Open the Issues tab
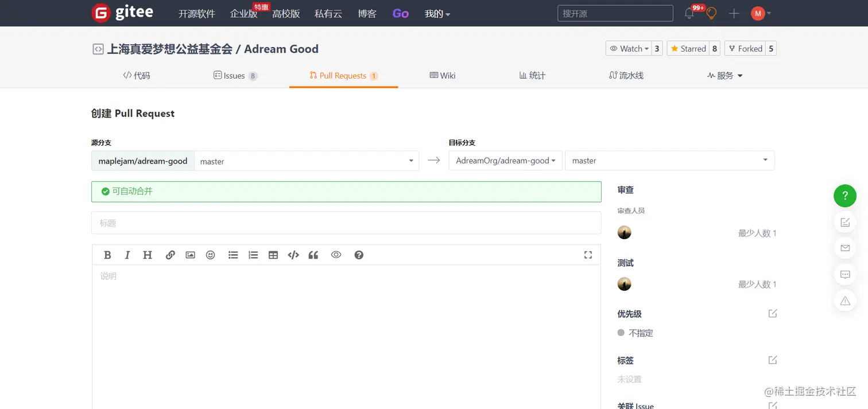 [x=235, y=76]
